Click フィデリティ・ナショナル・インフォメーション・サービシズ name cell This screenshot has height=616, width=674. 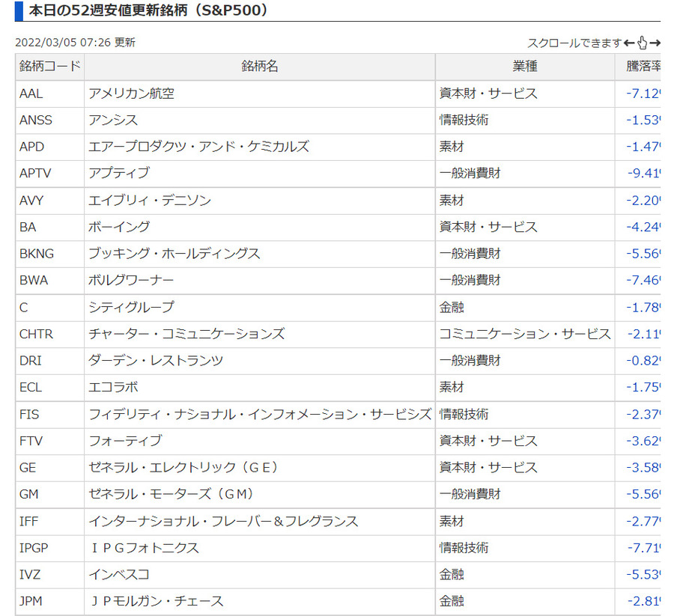click(x=260, y=415)
